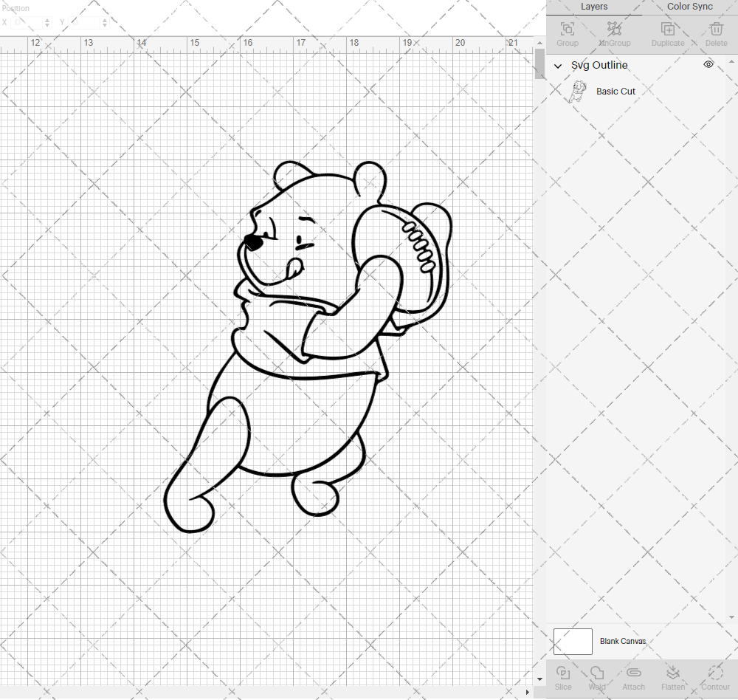Screen dimensions: 738x700
Task: Click the Svg Outline group name
Action: 599,65
